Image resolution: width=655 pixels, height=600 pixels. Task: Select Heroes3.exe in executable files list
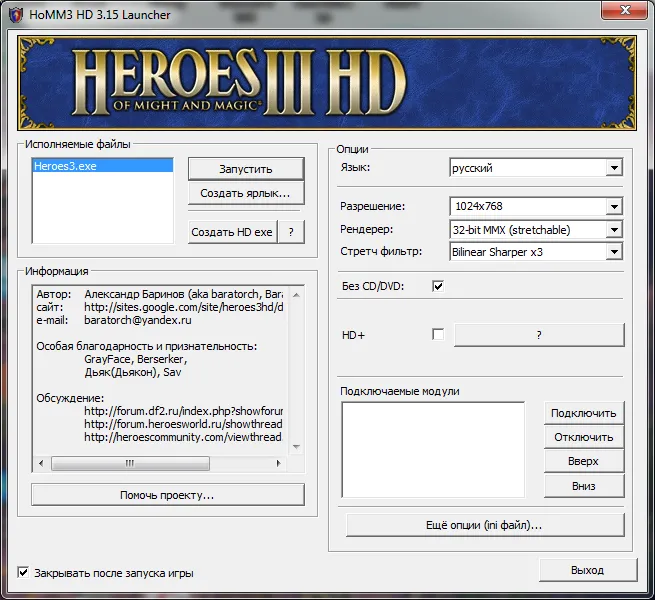[x=65, y=166]
